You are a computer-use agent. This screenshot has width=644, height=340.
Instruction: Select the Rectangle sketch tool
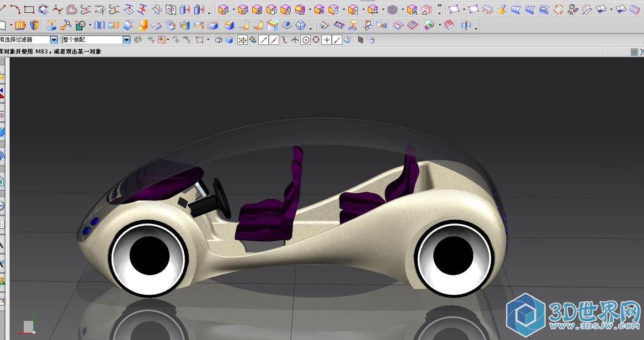(29, 9)
